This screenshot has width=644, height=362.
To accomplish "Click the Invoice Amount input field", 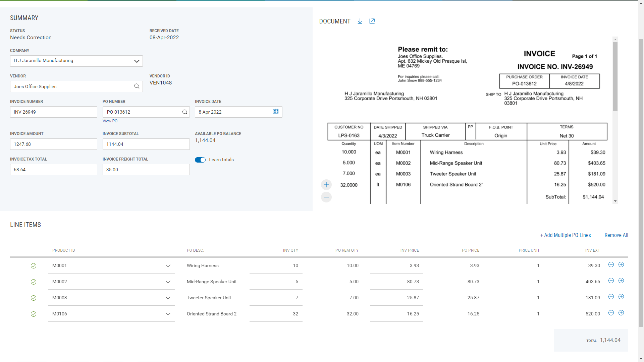I will (54, 144).
